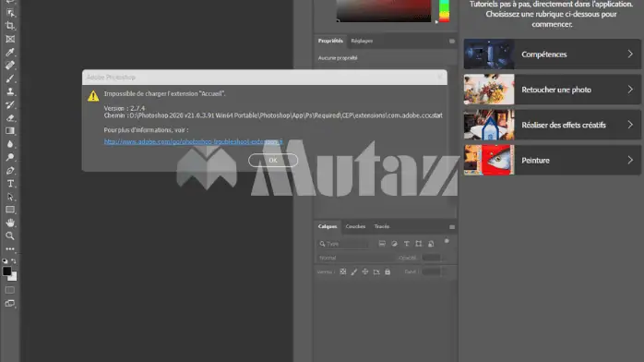
Task: Select the Eraser tool
Action: click(x=10, y=118)
